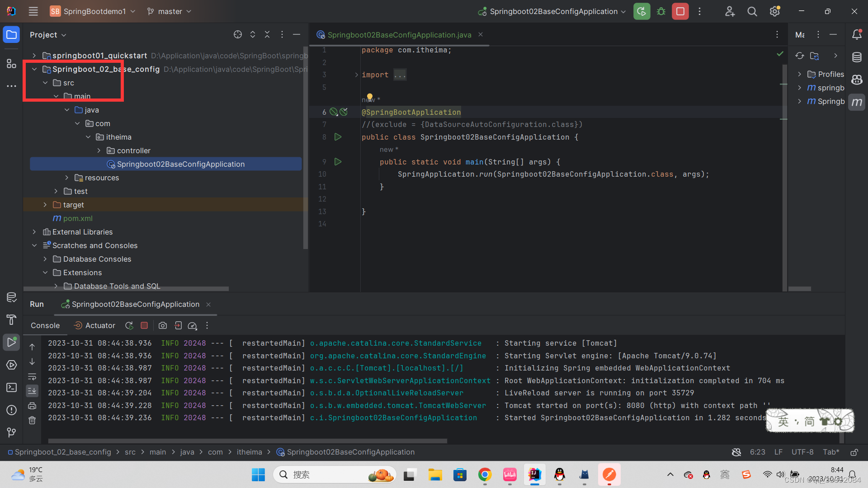Click the Rerun icon in Console toolbar
This screenshot has width=868, height=488.
[x=129, y=325]
